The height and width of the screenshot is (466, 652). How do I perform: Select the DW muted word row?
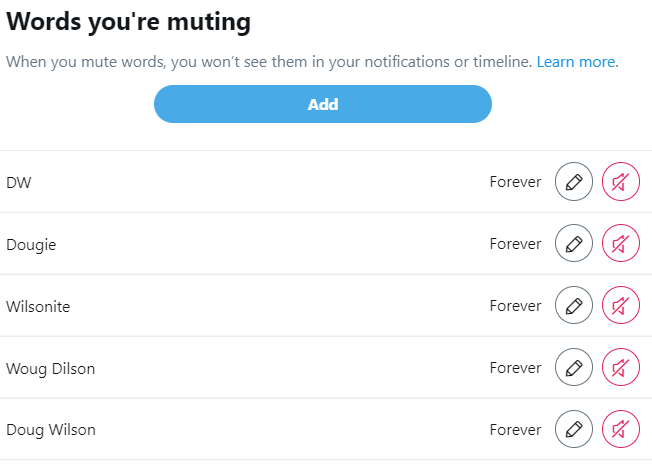(x=326, y=182)
